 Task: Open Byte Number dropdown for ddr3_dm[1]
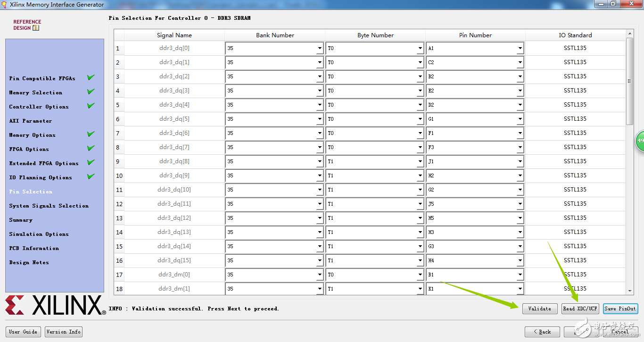pos(375,289)
